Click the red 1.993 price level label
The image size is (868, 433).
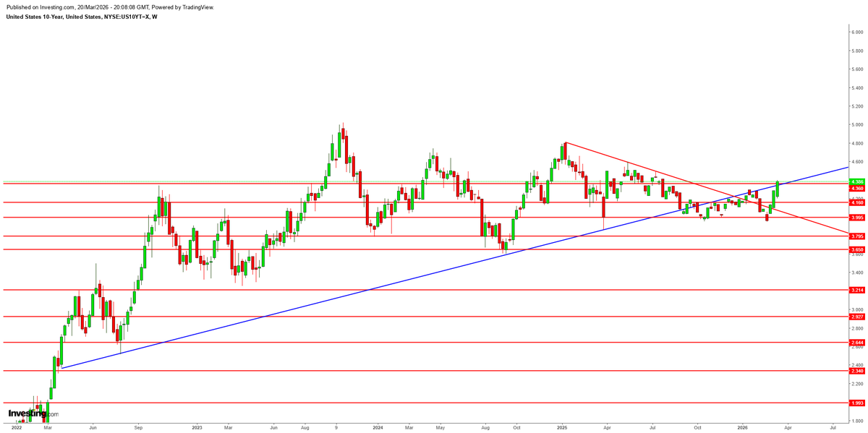click(857, 403)
